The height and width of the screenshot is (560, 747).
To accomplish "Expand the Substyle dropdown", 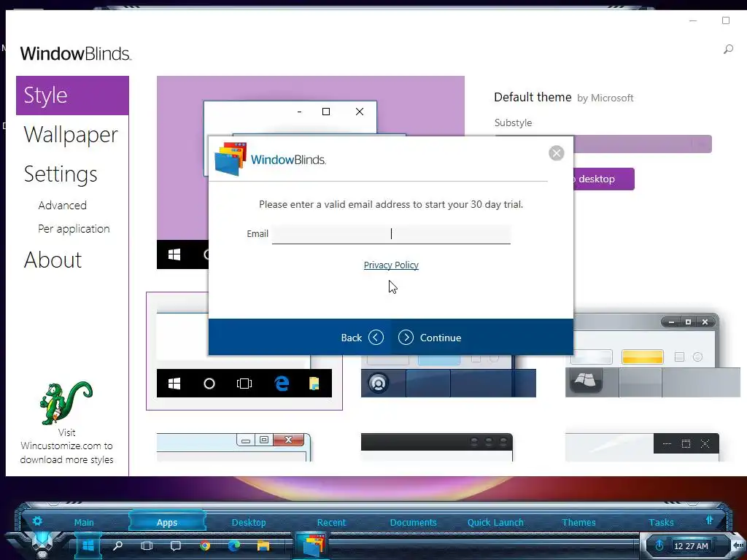I will (642, 144).
